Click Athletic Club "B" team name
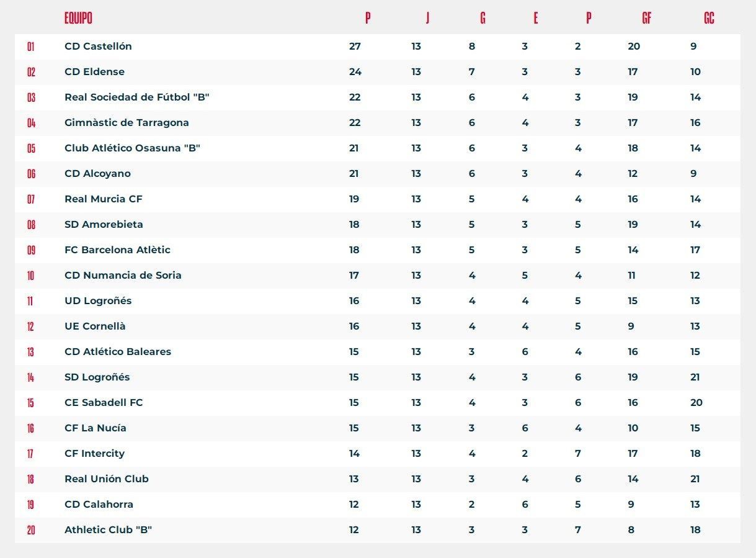 [x=109, y=530]
